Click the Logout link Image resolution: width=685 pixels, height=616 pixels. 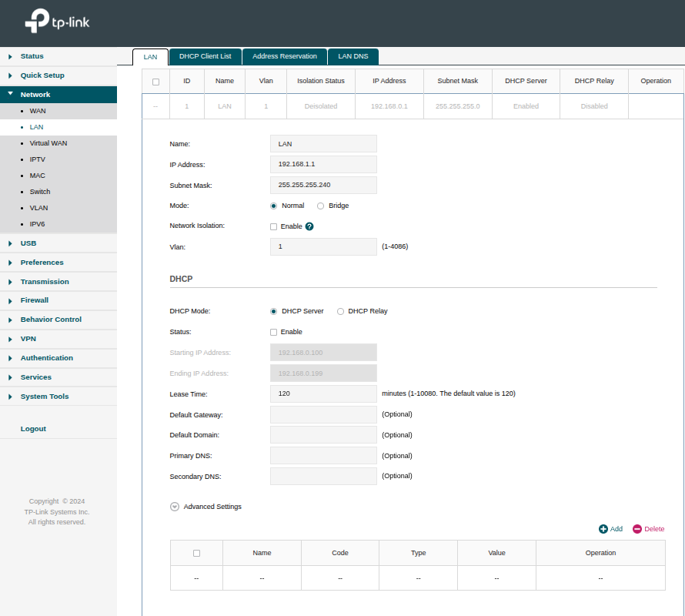33,429
